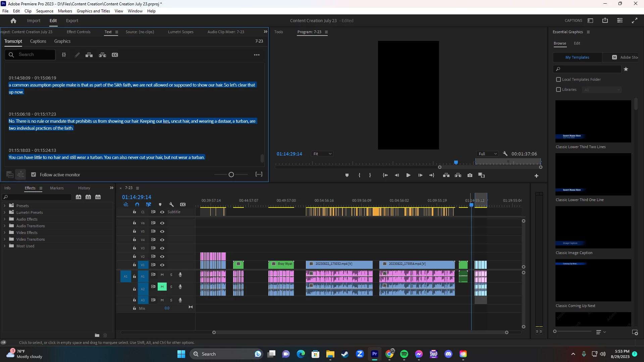This screenshot has width=644, height=362.
Task: Click the Create captions CC icon
Action: [x=115, y=55]
